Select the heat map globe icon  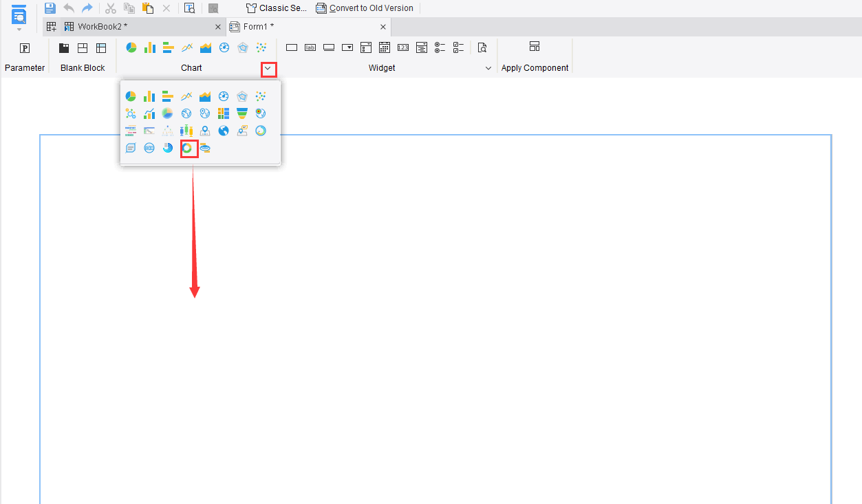point(261,113)
